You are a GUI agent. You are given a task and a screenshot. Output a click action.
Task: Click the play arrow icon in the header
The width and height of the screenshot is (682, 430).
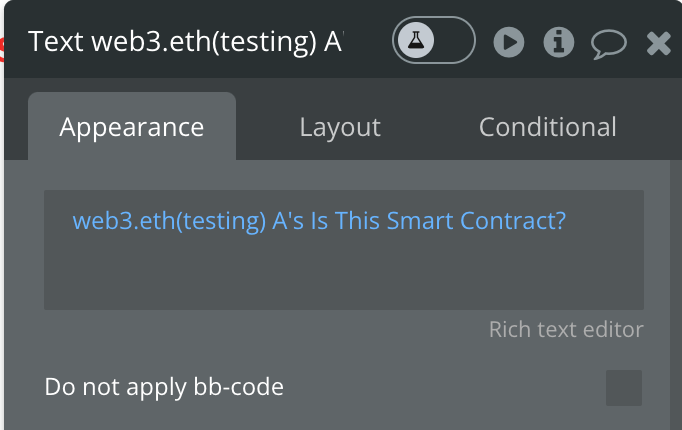(509, 42)
